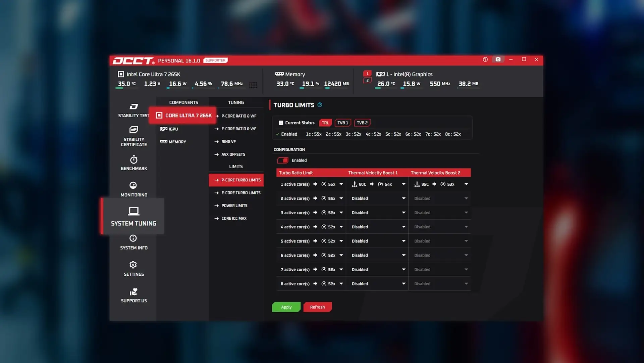Toggle the TVB 2 status filter
644x363 pixels.
362,123
